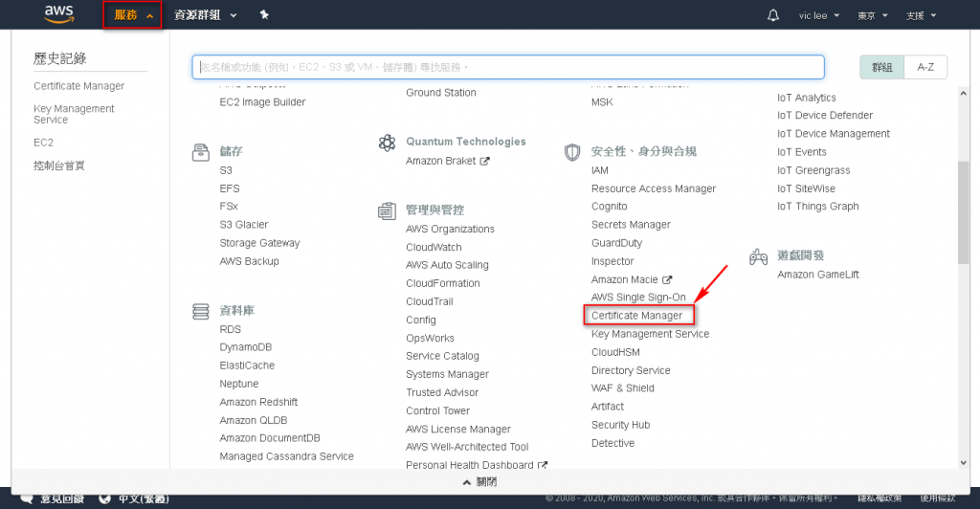Open Certificate Manager in security section
Viewport: 980px width, 509px height.
[636, 316]
